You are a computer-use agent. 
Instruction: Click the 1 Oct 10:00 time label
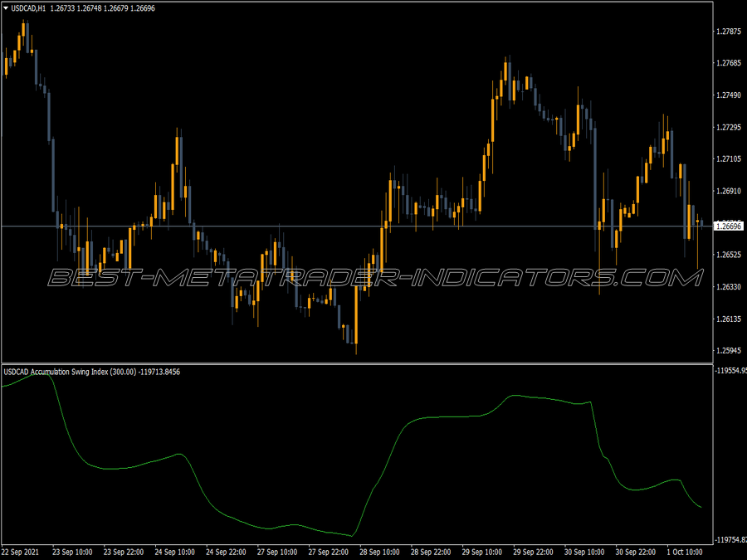coord(685,552)
